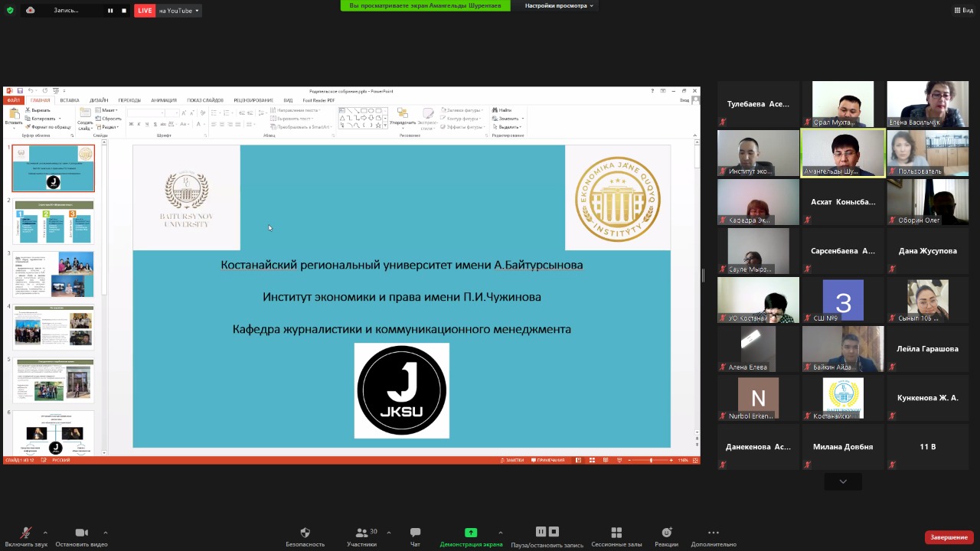Click the New Slide (Создать слайд) icon
Image resolution: width=980 pixels, height=551 pixels.
pyautogui.click(x=85, y=113)
